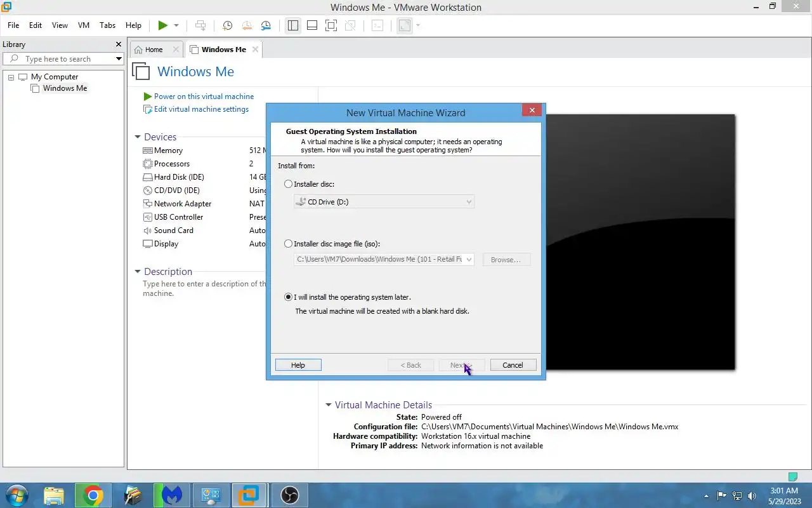Click the black VM screen thumbnail
The width and height of the screenshot is (812, 508).
coord(640,242)
